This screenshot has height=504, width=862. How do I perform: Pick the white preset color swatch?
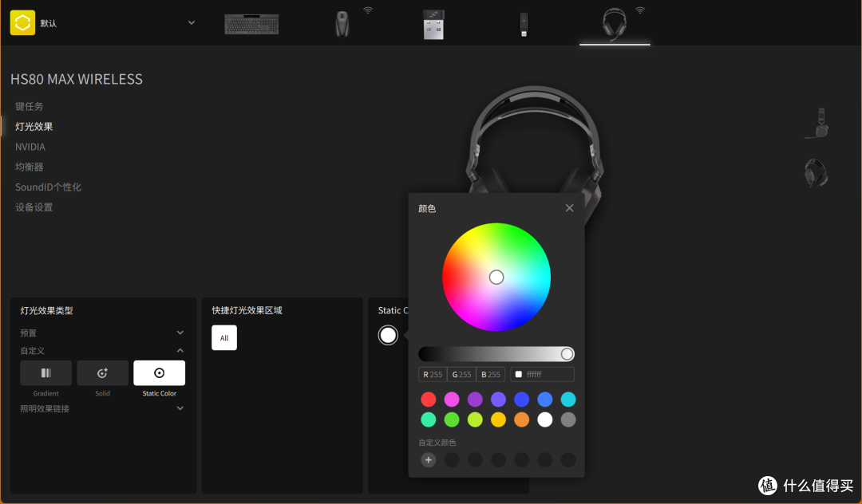pyautogui.click(x=545, y=419)
